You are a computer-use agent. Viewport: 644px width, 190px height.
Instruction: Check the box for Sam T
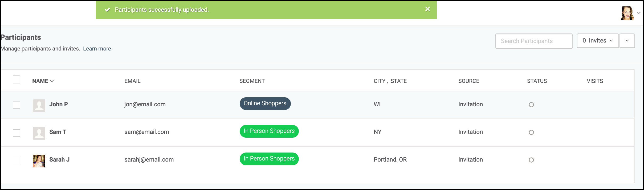(x=17, y=133)
